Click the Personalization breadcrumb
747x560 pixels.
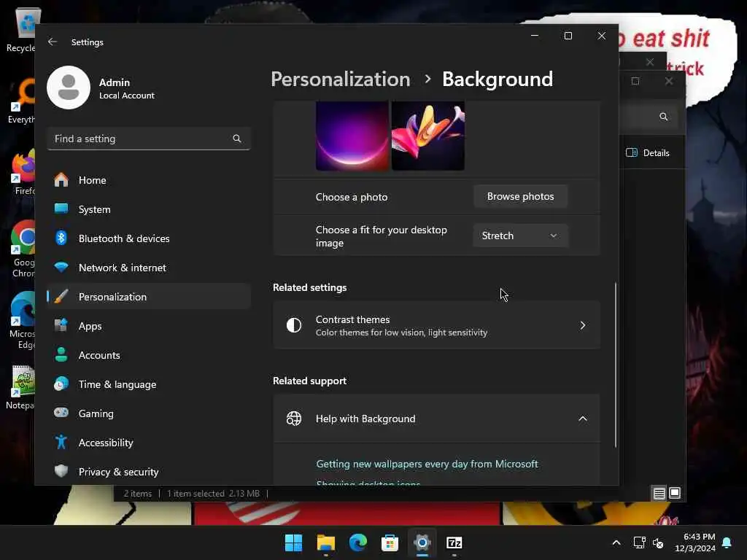click(x=341, y=79)
